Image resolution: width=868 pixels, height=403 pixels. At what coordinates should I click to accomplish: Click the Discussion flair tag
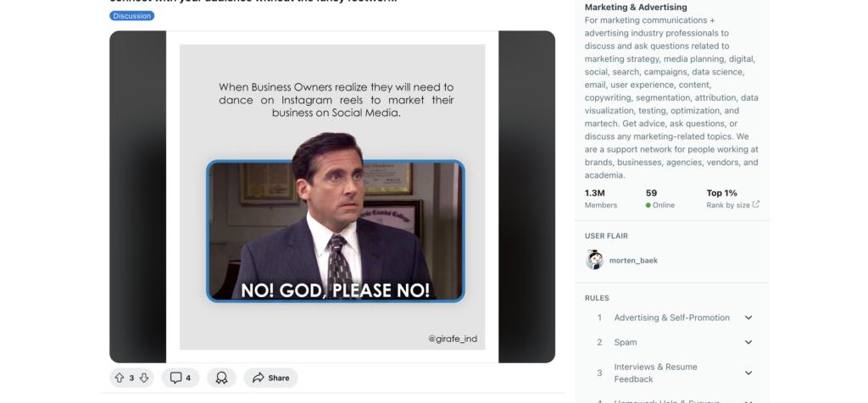[131, 16]
